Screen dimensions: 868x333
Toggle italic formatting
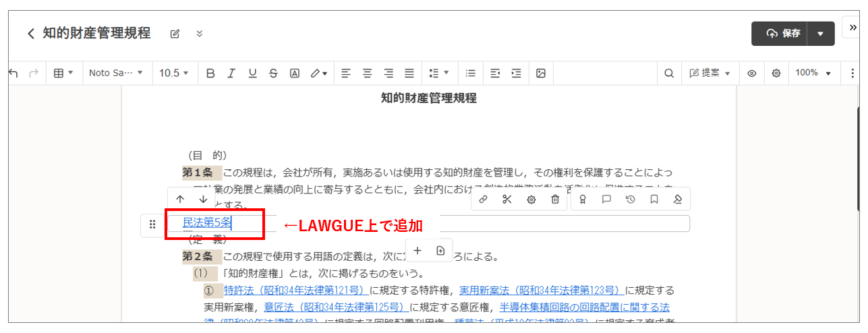pos(231,73)
